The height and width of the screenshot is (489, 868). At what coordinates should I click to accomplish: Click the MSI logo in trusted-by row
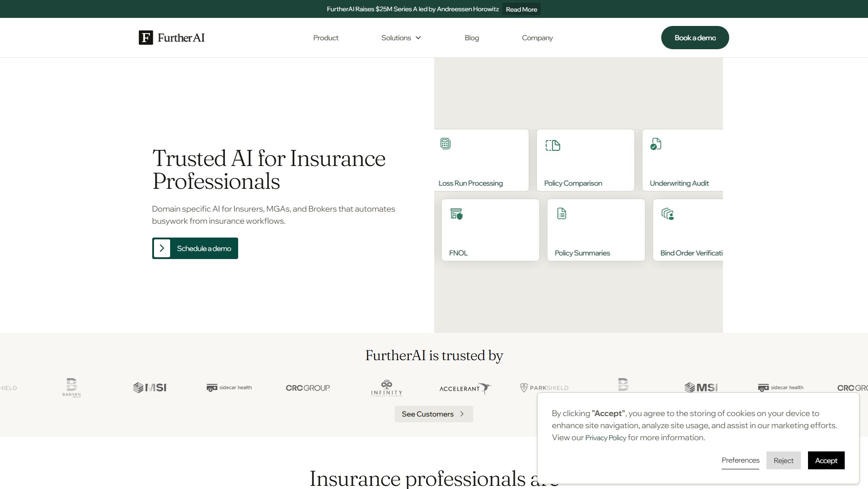[x=150, y=387]
